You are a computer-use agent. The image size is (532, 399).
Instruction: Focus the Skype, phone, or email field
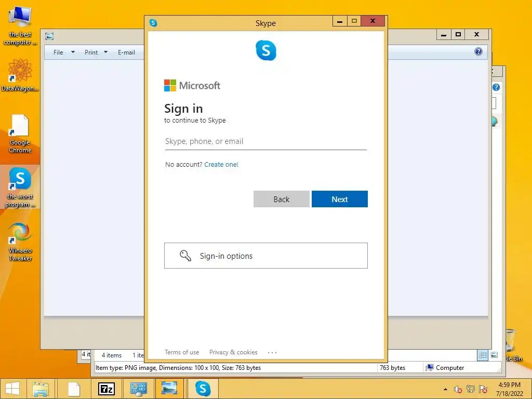(265, 141)
